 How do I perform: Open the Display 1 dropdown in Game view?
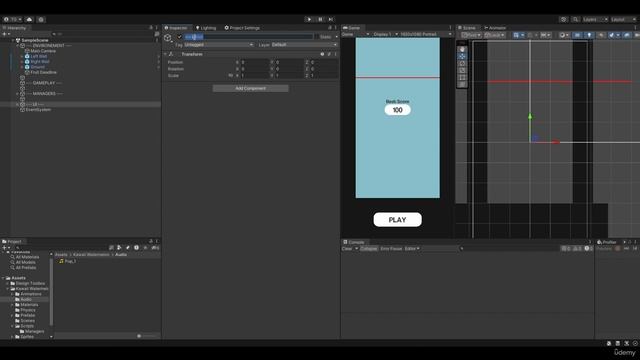tap(385, 34)
